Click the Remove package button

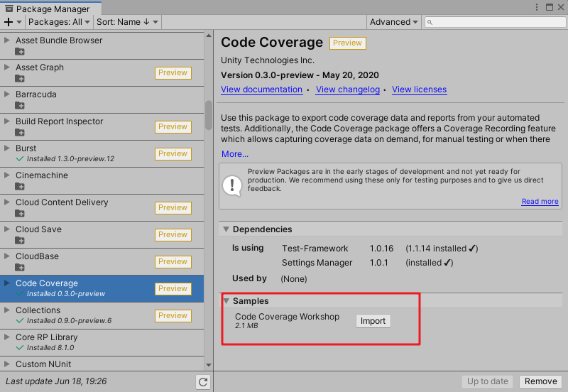click(540, 381)
